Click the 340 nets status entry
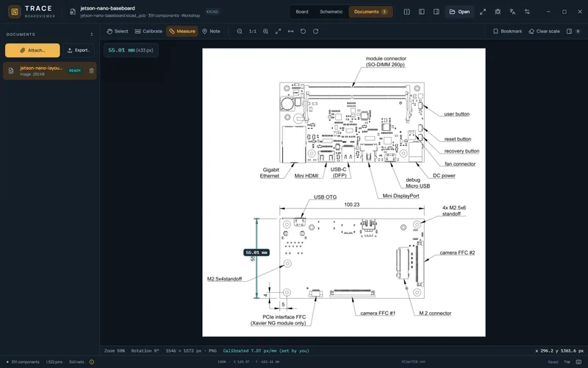This screenshot has height=368, width=588. point(76,362)
